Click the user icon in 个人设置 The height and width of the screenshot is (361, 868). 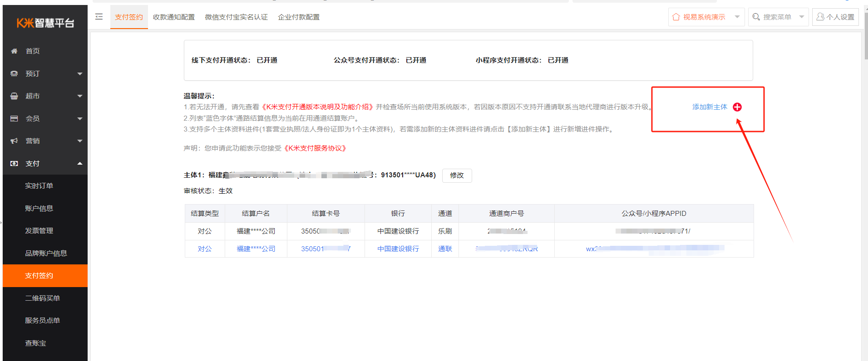pos(820,17)
